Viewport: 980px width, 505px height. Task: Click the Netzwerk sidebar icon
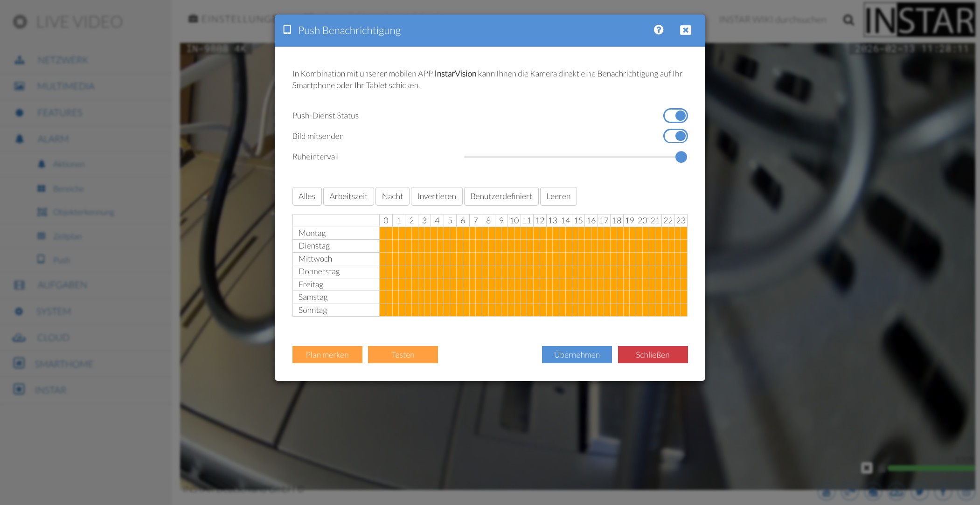[x=20, y=60]
